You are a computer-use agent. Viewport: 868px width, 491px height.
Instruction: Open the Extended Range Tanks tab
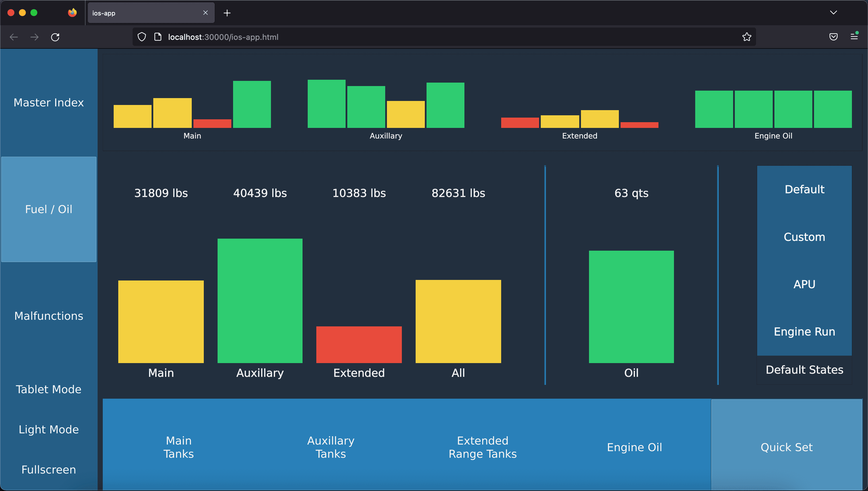click(x=483, y=447)
